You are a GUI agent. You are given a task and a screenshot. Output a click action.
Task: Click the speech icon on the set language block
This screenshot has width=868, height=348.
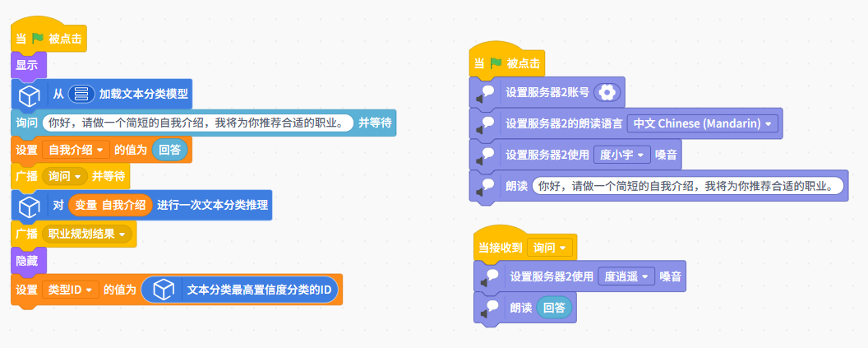click(486, 123)
